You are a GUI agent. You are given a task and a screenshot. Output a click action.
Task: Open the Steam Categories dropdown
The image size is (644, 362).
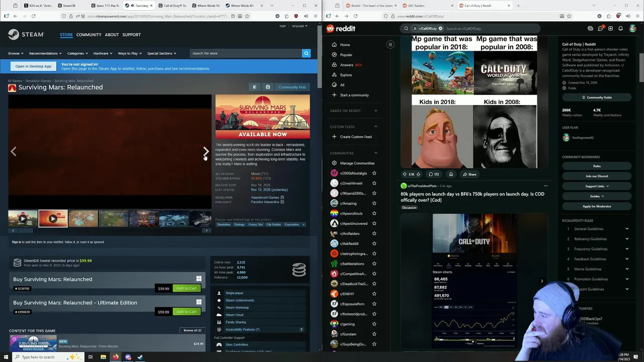(x=77, y=53)
